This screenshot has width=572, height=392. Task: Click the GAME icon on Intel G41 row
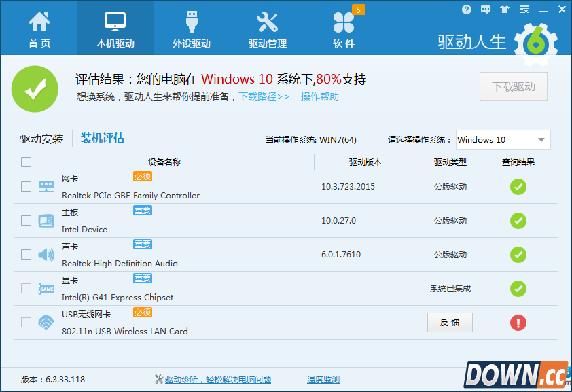[x=46, y=288]
